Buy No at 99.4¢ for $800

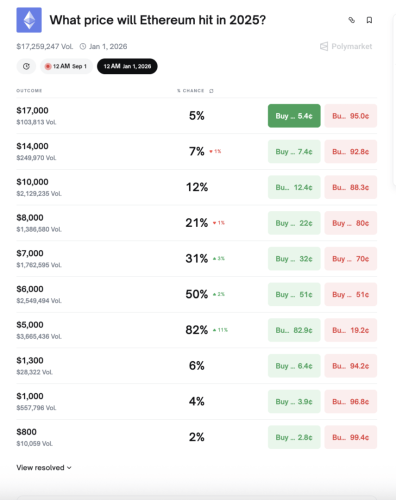[351, 437]
